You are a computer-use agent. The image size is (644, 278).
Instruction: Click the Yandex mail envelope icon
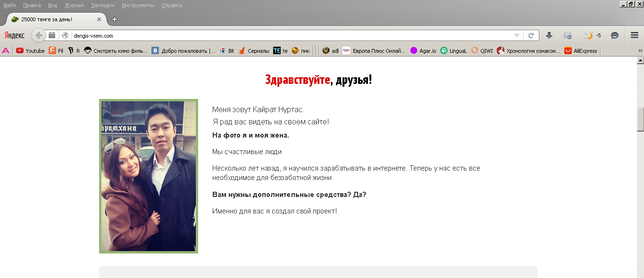coord(567,35)
